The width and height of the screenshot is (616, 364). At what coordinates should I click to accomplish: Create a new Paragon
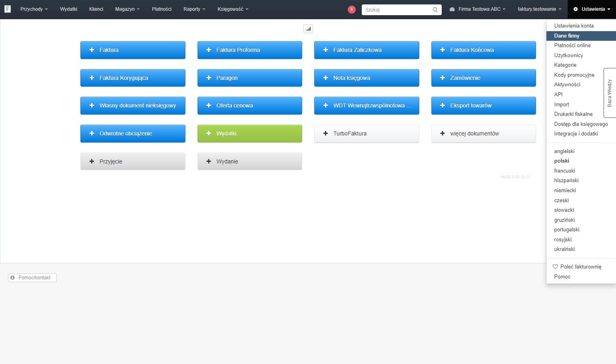[250, 78]
